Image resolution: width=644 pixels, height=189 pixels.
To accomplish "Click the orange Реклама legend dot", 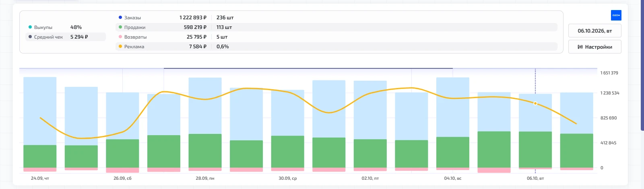I will [x=120, y=46].
